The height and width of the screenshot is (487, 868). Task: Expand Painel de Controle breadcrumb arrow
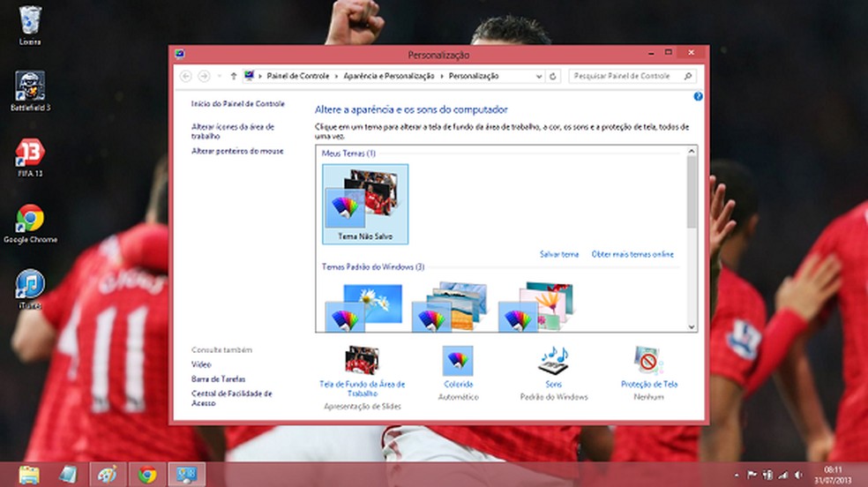tap(336, 76)
